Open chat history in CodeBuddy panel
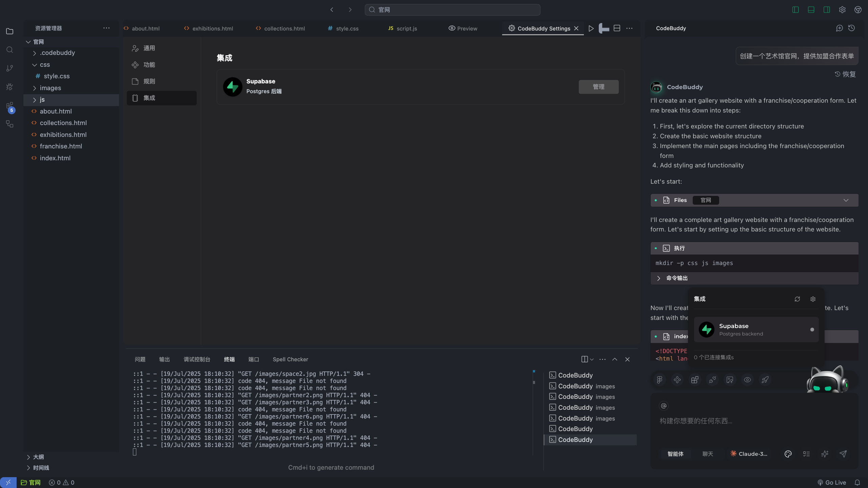Viewport: 868px width, 488px height. pos(851,28)
